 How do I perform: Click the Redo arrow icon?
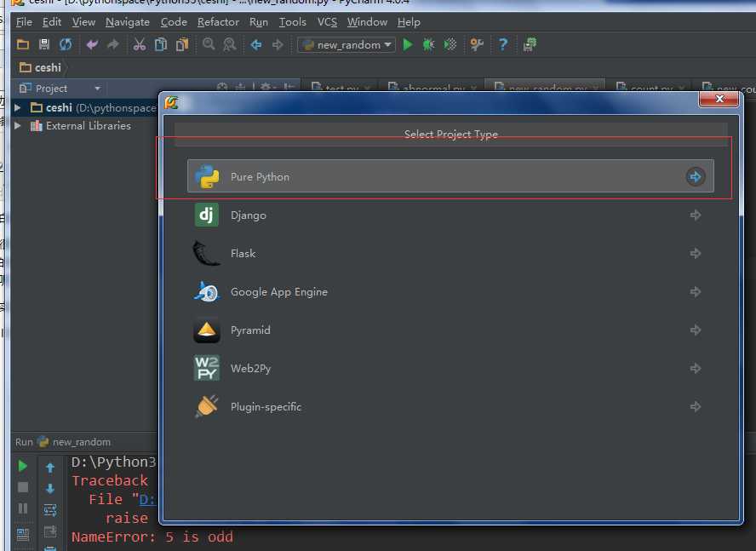113,45
